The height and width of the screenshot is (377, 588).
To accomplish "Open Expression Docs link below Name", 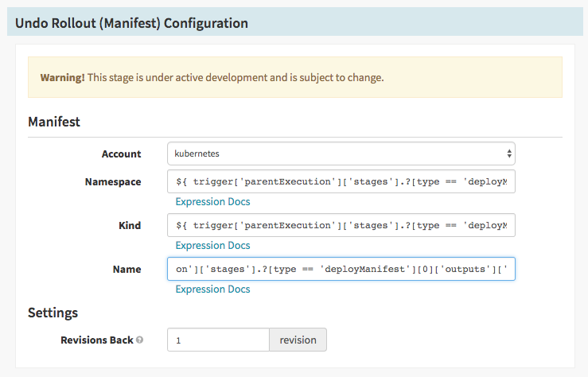I will 212,290.
